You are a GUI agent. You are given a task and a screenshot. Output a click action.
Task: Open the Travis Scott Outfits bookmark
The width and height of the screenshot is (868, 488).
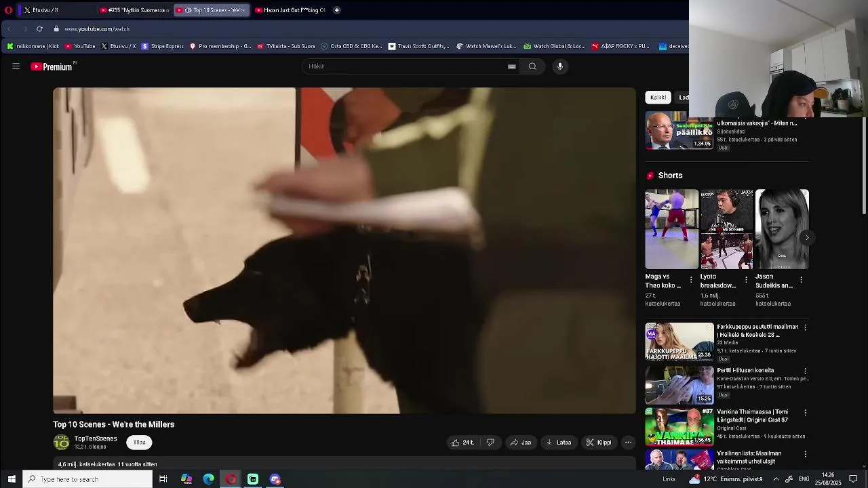pos(418,46)
